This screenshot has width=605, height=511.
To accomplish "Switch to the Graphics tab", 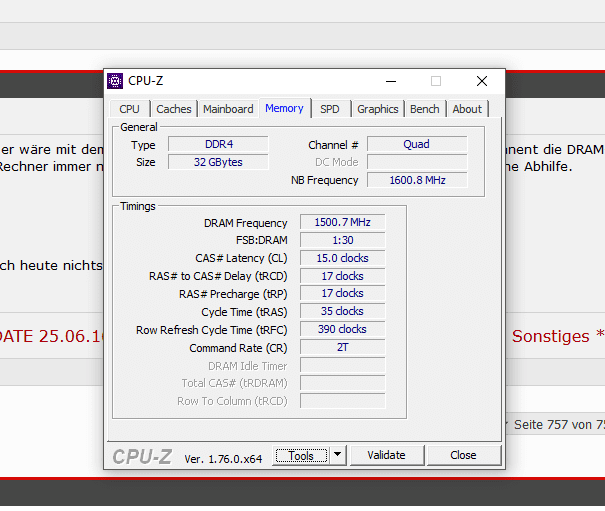I will click(377, 109).
